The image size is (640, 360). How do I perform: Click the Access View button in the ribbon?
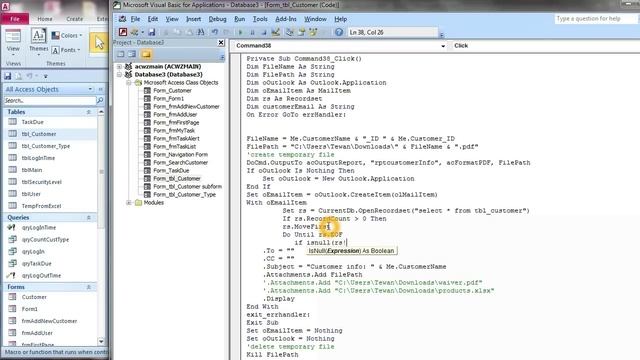pyautogui.click(x=13, y=41)
